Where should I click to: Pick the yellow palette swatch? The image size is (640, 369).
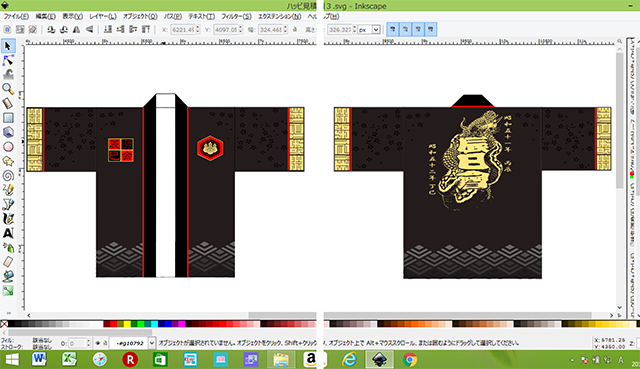coord(127,324)
